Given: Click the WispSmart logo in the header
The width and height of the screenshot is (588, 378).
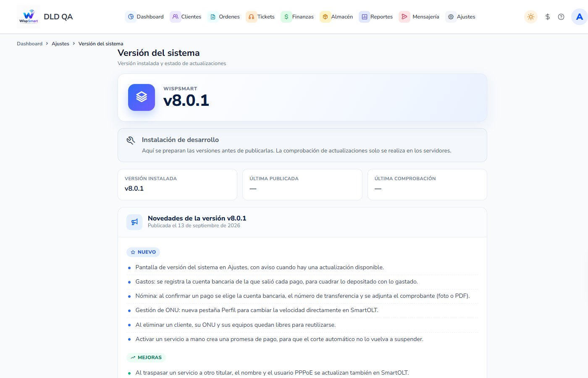Looking at the screenshot, I should (x=29, y=17).
